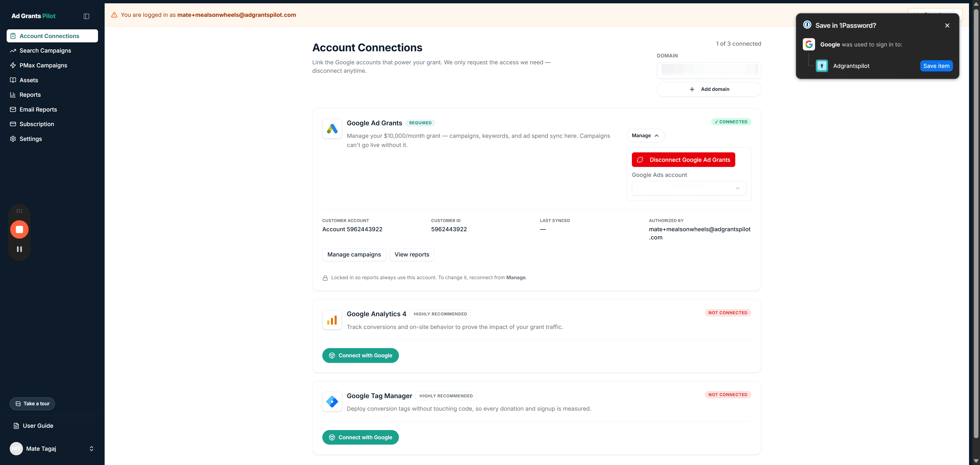Click the Google Analytics 4 logo icon
Screen dimensions: 980x465
[332, 320]
